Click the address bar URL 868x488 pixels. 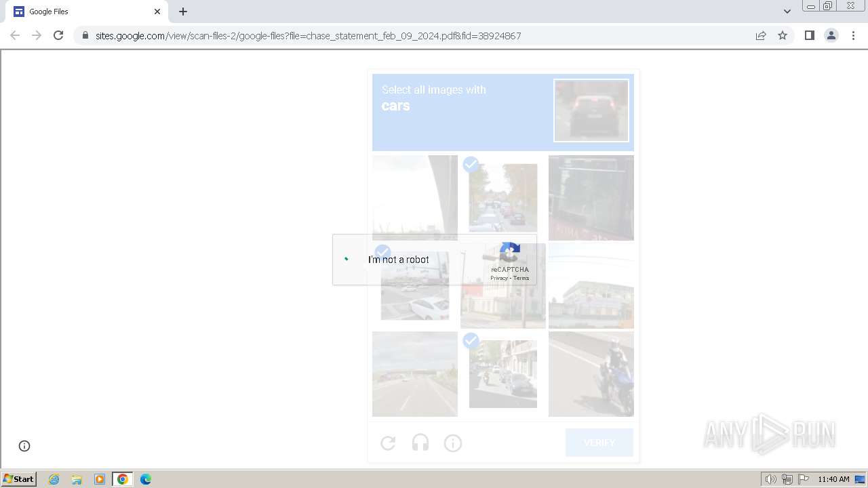308,35
